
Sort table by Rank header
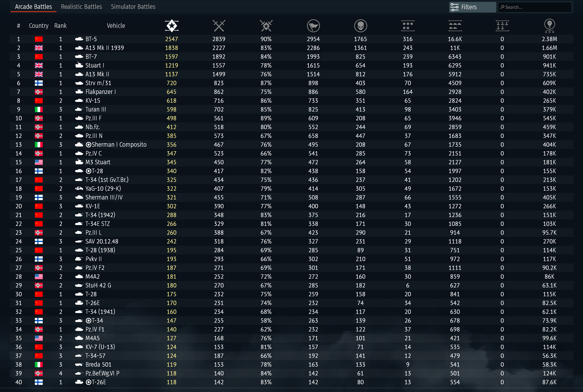(x=60, y=26)
